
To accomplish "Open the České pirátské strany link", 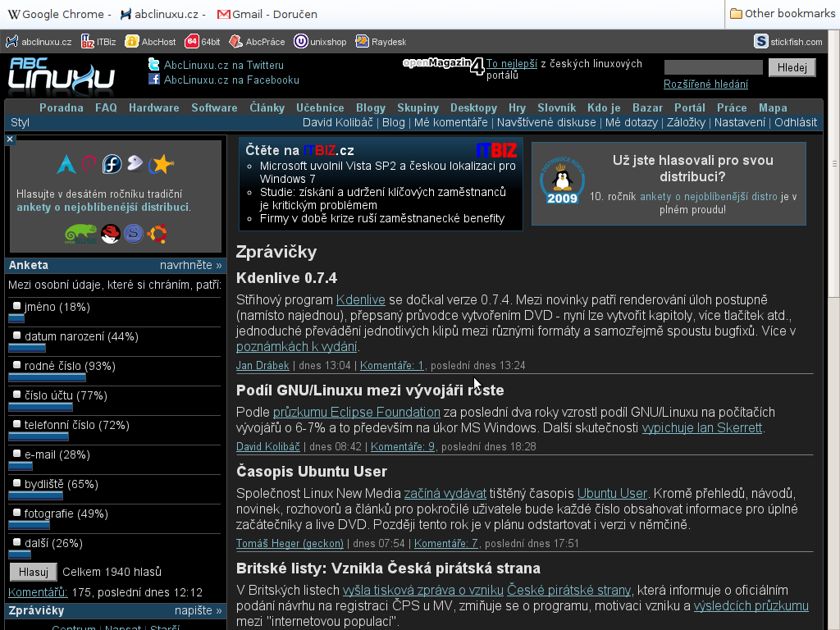I will (x=569, y=591).
